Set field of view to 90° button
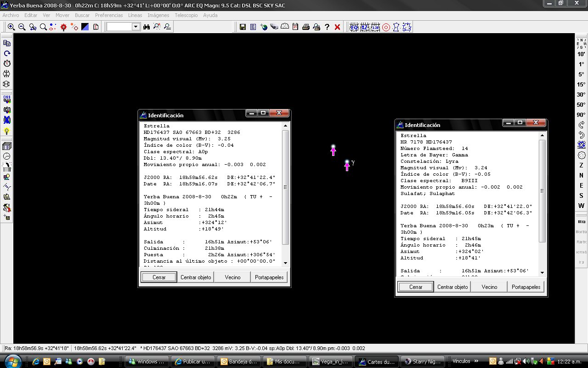The image size is (588, 368). click(x=582, y=115)
